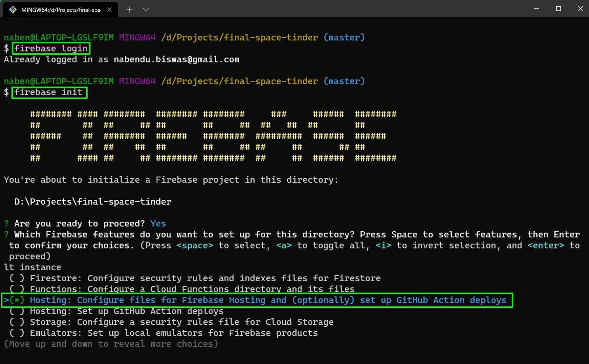Image resolution: width=589 pixels, height=364 pixels.
Task: Maximize the terminal window
Action: [559, 9]
